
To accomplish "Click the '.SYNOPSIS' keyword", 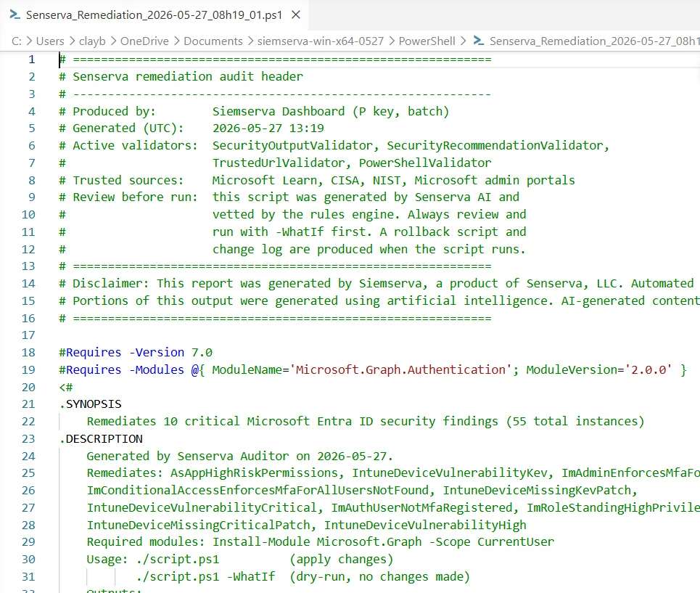I will tap(90, 404).
